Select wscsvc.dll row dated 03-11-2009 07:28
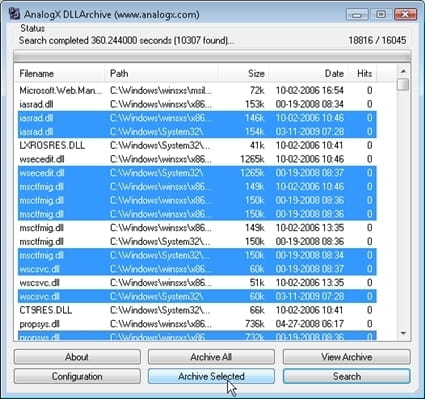The height and width of the screenshot is (399, 425). tap(197, 296)
